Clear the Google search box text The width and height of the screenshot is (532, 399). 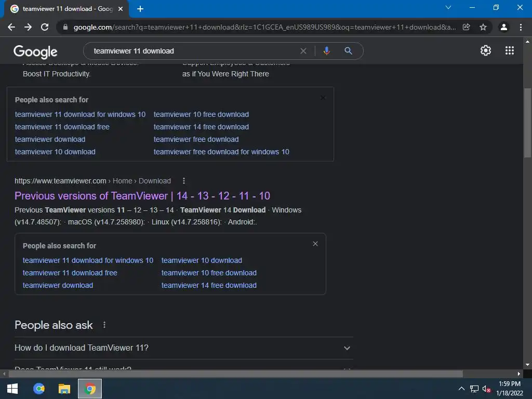click(303, 51)
